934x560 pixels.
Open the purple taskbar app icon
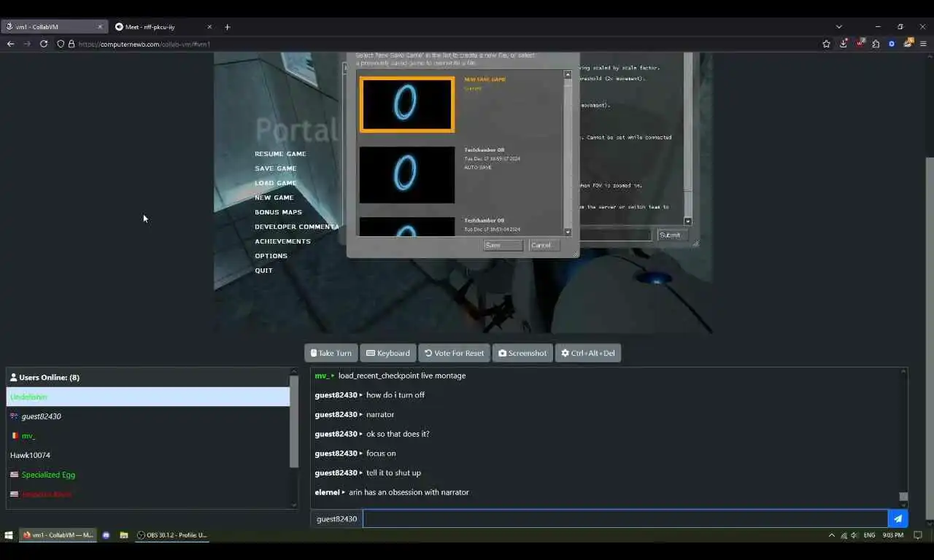pos(107,535)
